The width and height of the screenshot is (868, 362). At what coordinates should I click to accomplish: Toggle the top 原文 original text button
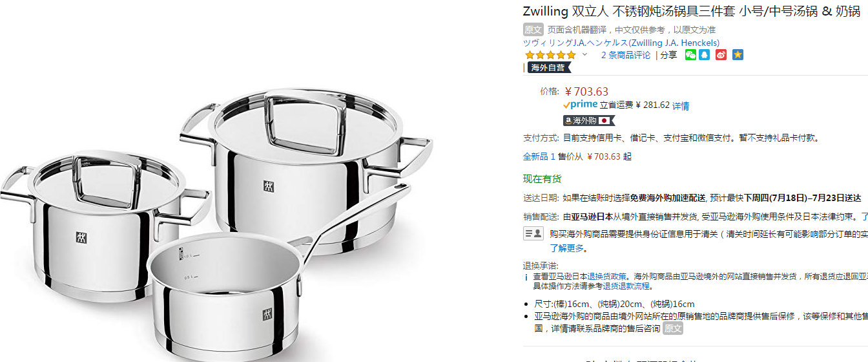(533, 30)
